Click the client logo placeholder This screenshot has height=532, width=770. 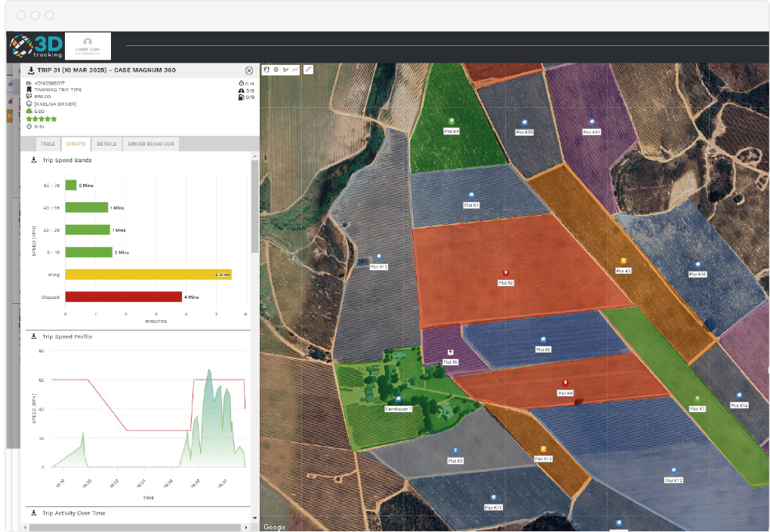(x=88, y=46)
